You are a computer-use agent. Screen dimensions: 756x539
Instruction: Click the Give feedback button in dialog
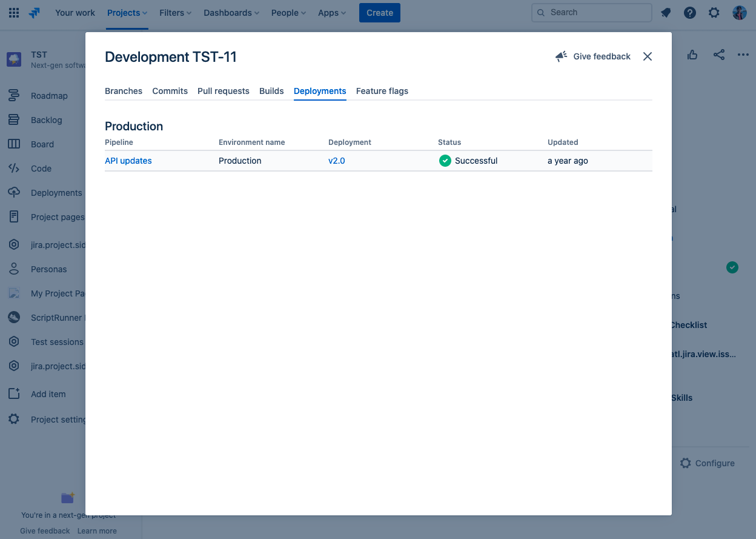point(593,56)
